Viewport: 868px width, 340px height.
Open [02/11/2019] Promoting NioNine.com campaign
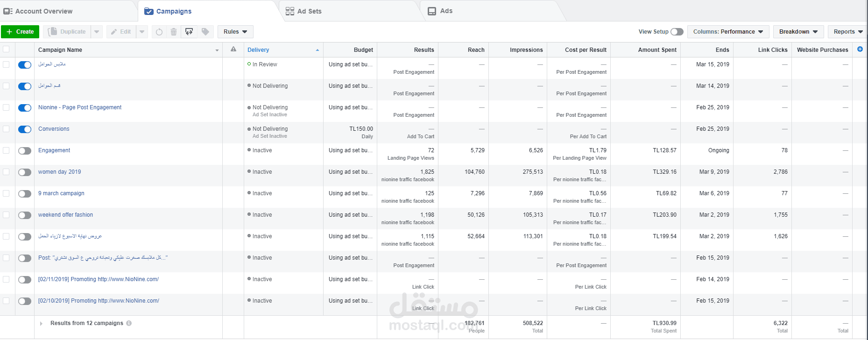pyautogui.click(x=99, y=279)
